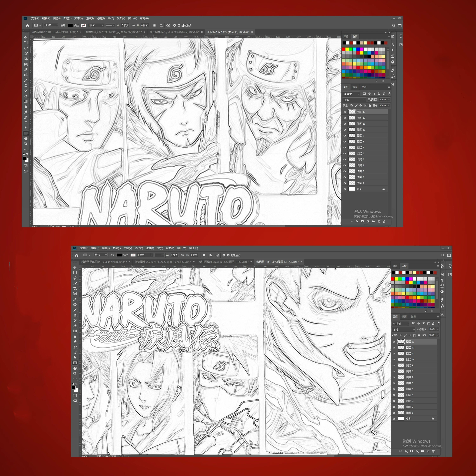The width and height of the screenshot is (476, 476).
Task: Select the Dodge tool in lower Photoshop window
Action: coord(75,342)
